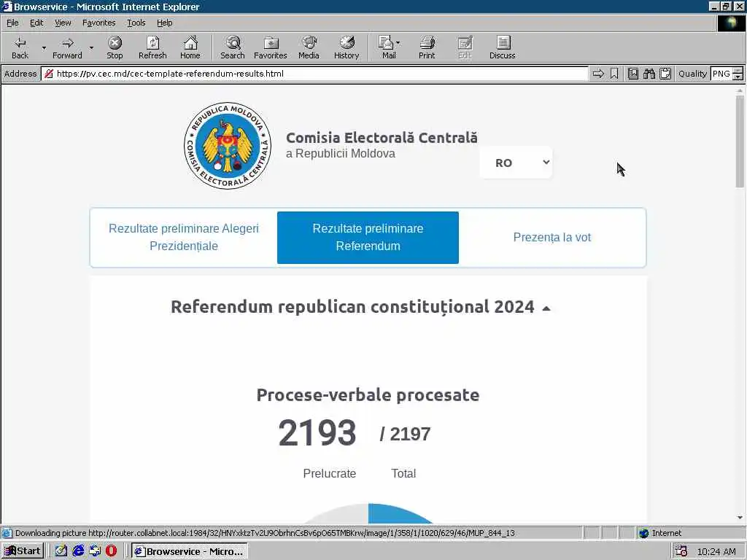The width and height of the screenshot is (747, 560).
Task: Launch Opera from quick launch
Action: click(111, 551)
